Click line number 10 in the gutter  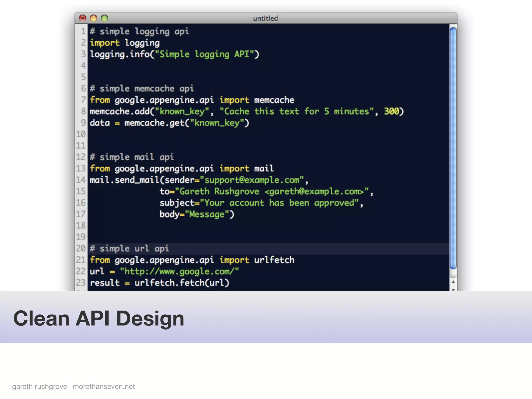click(x=81, y=134)
